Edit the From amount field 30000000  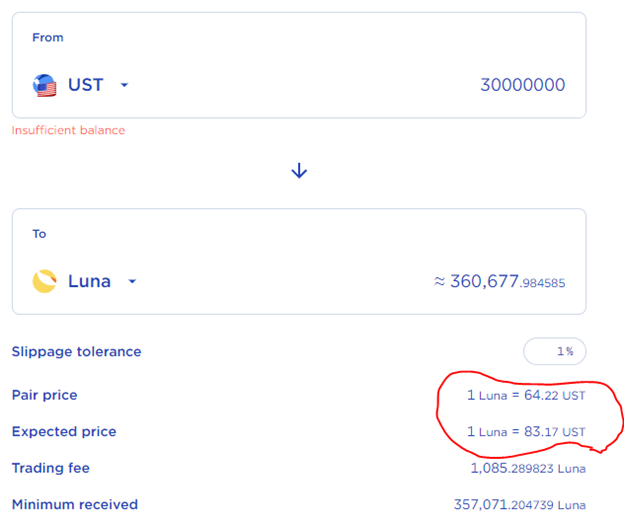click(523, 85)
